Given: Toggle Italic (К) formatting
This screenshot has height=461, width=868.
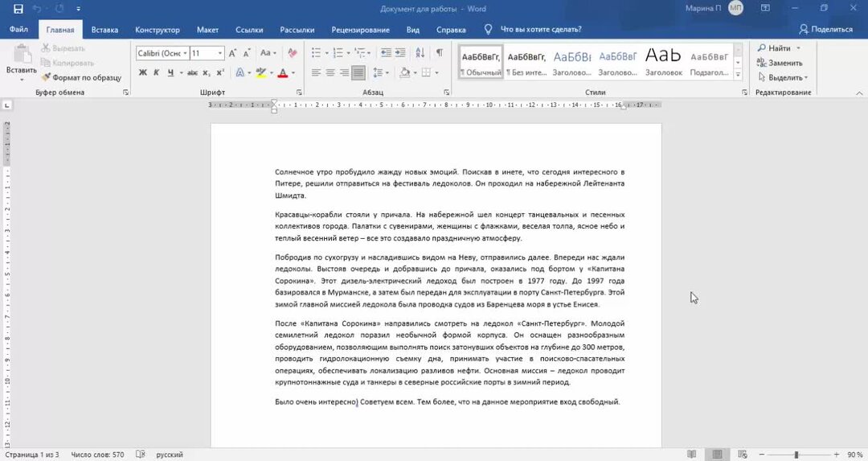Looking at the screenshot, I should click(x=156, y=72).
